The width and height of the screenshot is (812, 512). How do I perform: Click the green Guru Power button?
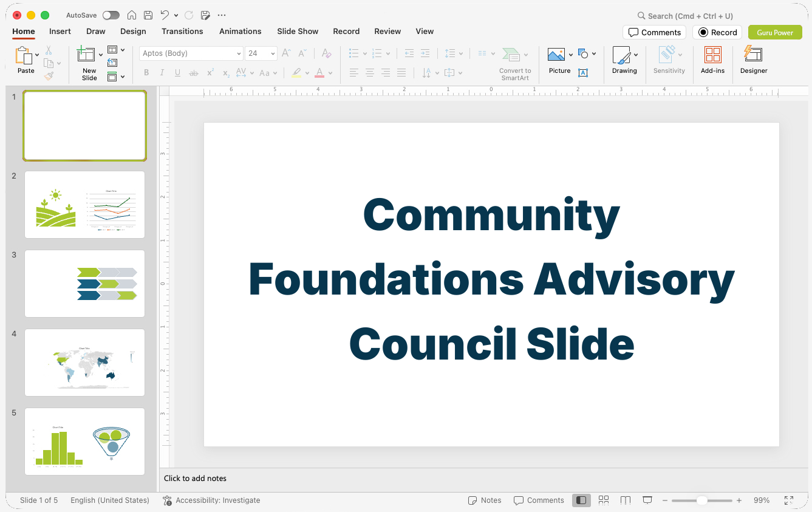point(775,32)
